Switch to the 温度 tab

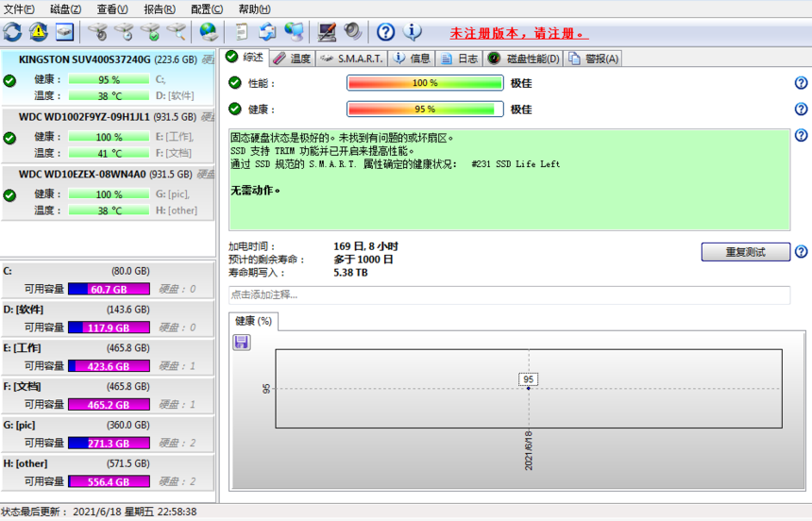(x=293, y=59)
